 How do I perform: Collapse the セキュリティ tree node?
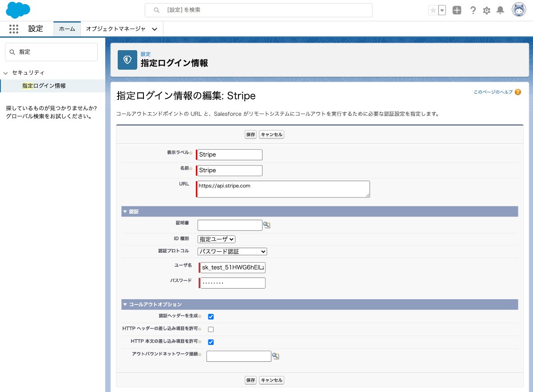click(x=6, y=73)
